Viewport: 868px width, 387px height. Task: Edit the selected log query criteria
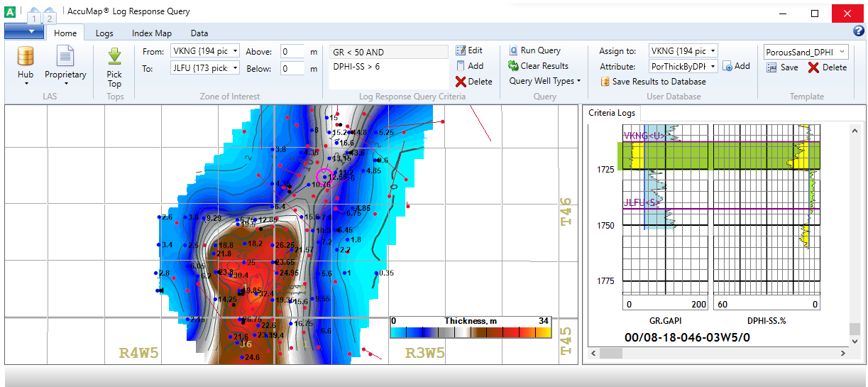(468, 50)
